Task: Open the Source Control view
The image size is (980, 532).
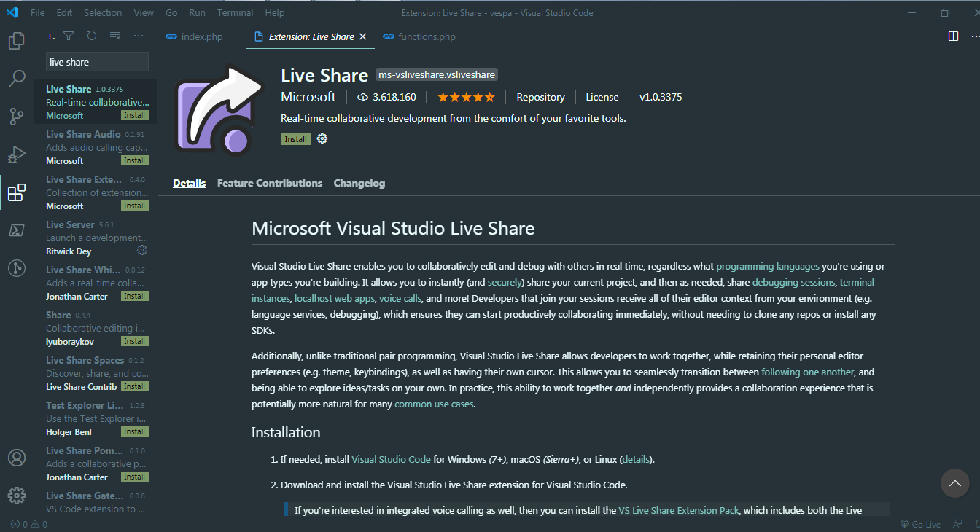Action: pyautogui.click(x=16, y=117)
